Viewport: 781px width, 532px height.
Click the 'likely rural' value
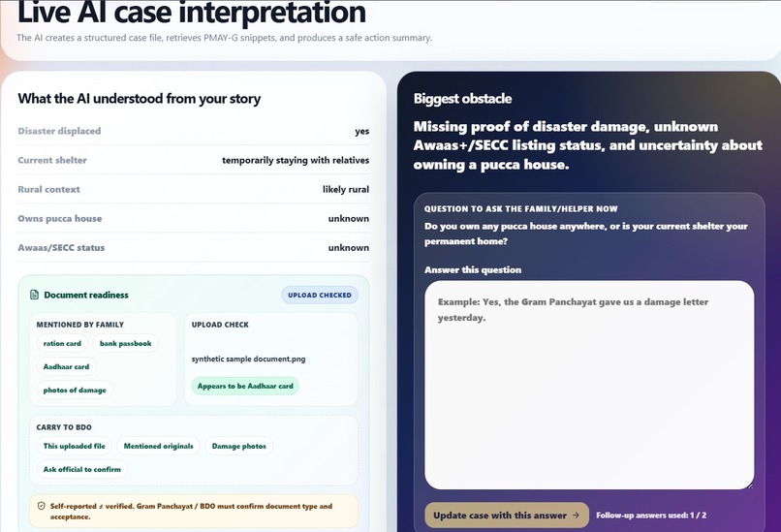pyautogui.click(x=346, y=189)
